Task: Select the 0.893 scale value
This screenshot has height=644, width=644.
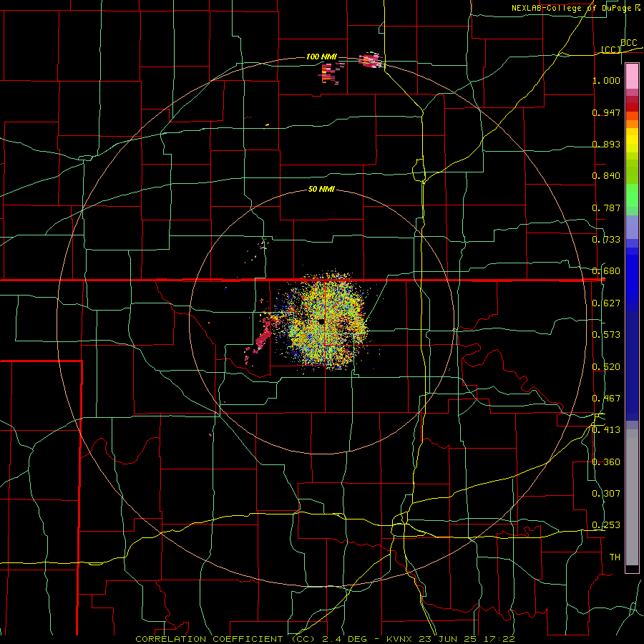Action: (606, 144)
